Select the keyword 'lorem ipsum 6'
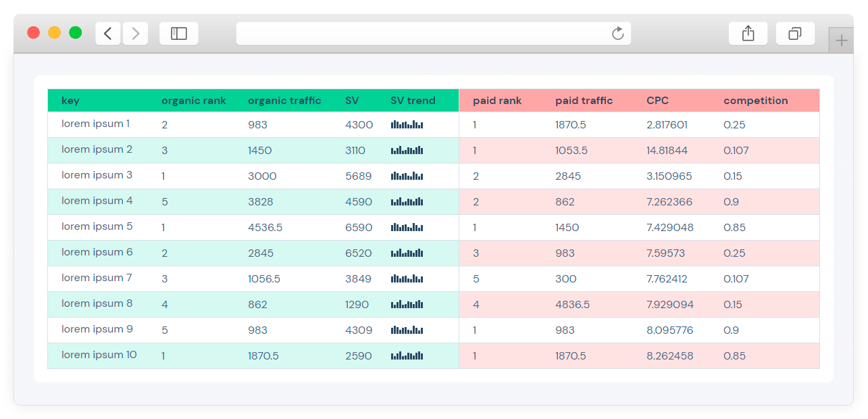Screen dimensions: 868x419 tap(97, 252)
